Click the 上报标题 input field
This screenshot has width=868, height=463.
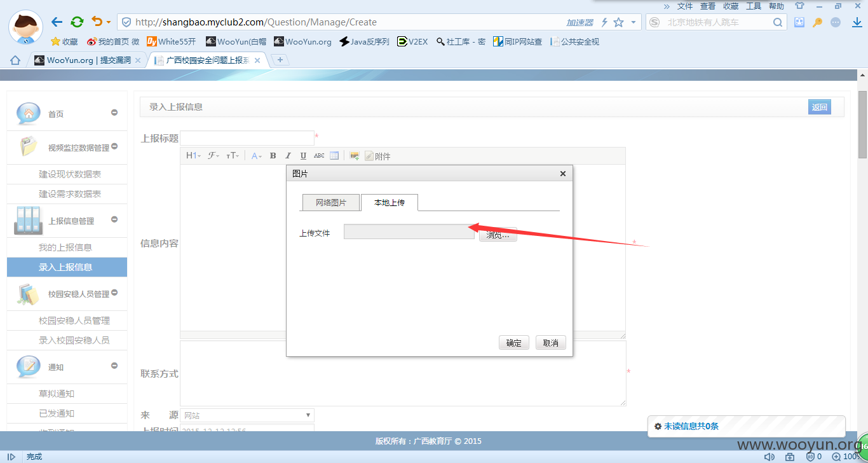[247, 138]
